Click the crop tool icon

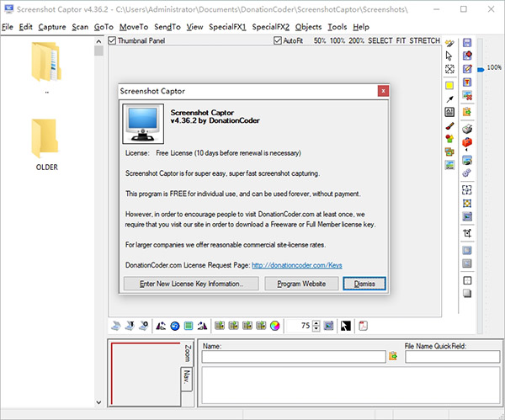point(467,233)
